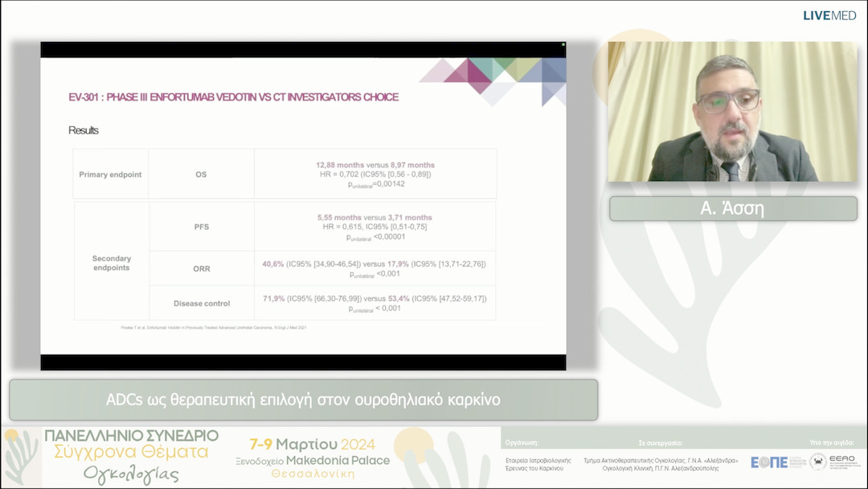Click 'Ξενοδοχείο Makedonia Palace' text
The height and width of the screenshot is (489, 868).
click(313, 461)
